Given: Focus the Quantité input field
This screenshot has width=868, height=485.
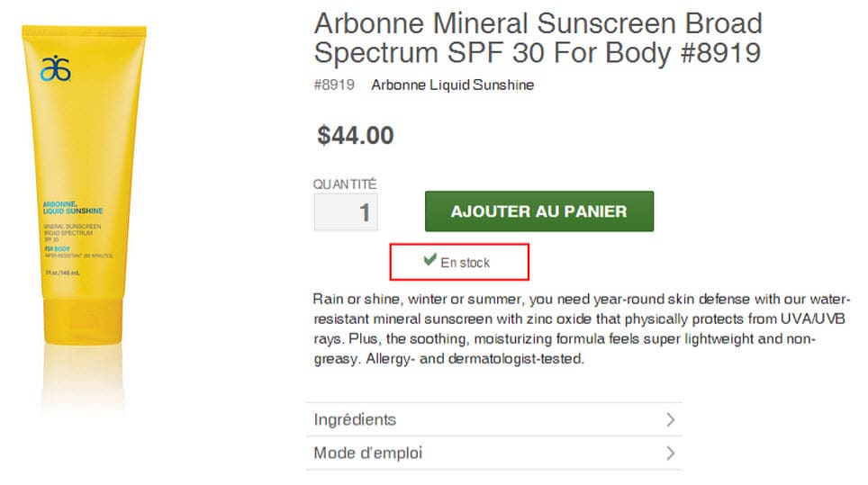Looking at the screenshot, I should (x=346, y=212).
